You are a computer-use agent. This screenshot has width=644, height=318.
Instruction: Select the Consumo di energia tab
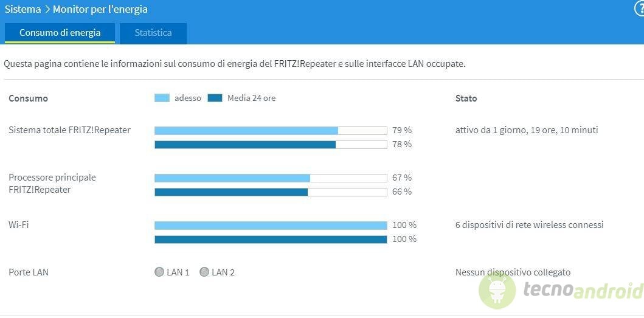[x=60, y=33]
